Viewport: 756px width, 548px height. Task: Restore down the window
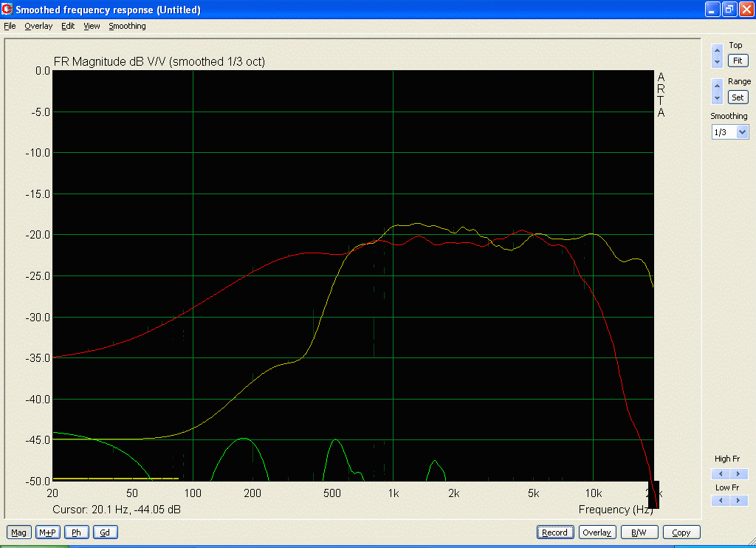(x=729, y=9)
